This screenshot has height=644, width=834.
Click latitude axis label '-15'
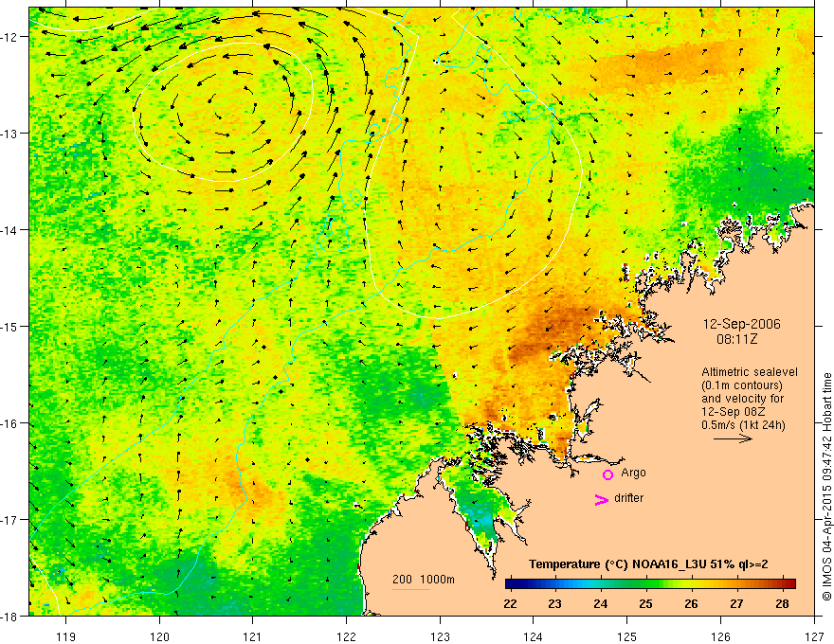coord(10,326)
